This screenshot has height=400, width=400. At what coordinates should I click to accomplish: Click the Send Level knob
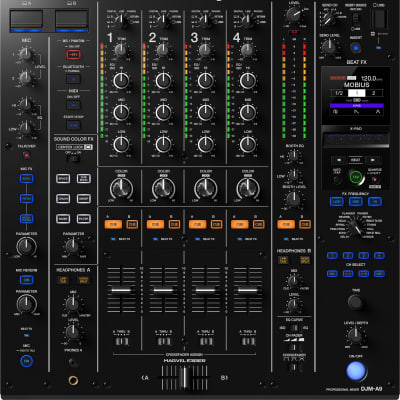coord(329,47)
